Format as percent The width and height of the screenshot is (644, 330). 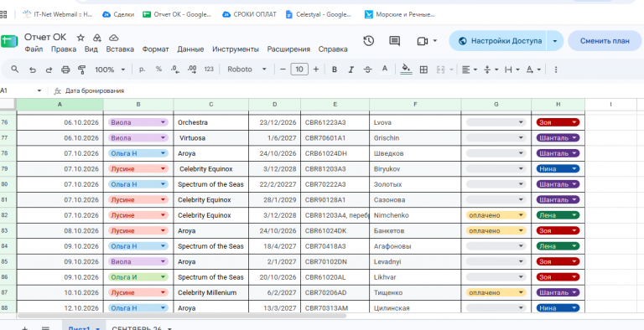click(x=158, y=70)
